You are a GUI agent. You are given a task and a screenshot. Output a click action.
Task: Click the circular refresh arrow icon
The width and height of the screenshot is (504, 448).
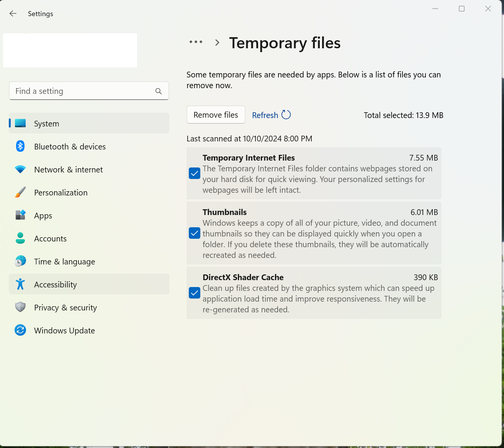286,115
